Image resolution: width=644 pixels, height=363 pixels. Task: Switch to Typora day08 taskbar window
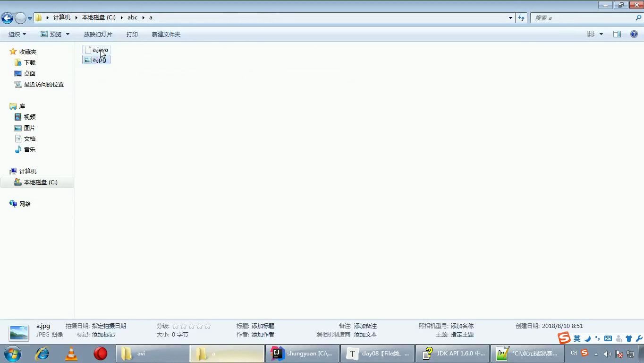377,354
